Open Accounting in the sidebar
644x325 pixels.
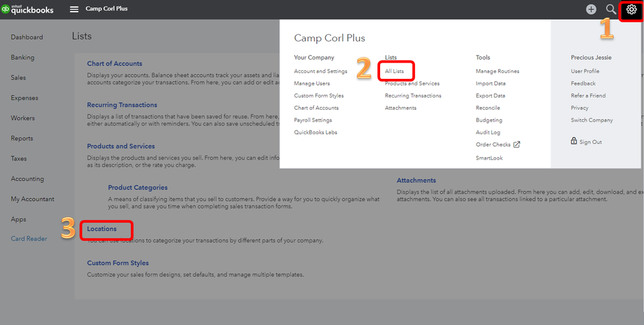point(27,179)
